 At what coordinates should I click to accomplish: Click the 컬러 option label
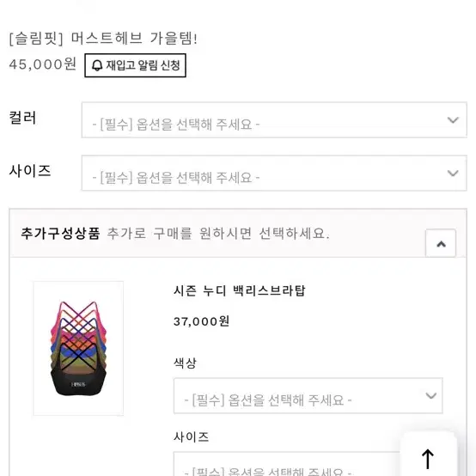tap(22, 118)
